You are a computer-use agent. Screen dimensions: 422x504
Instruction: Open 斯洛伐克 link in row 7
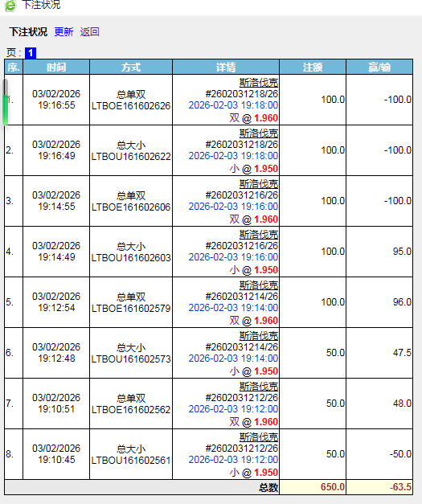(x=259, y=387)
